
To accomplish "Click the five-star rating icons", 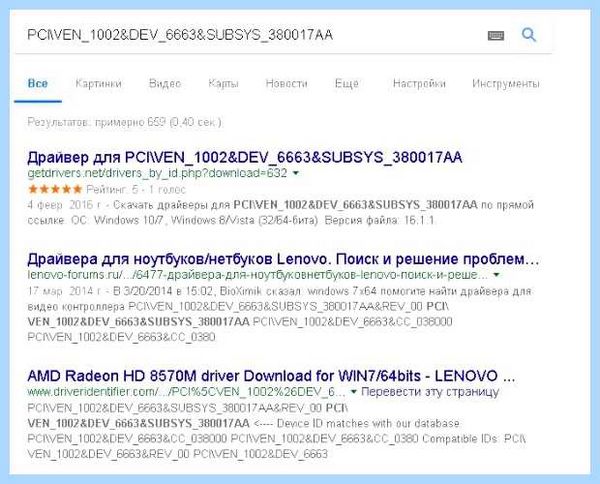I will (55, 189).
